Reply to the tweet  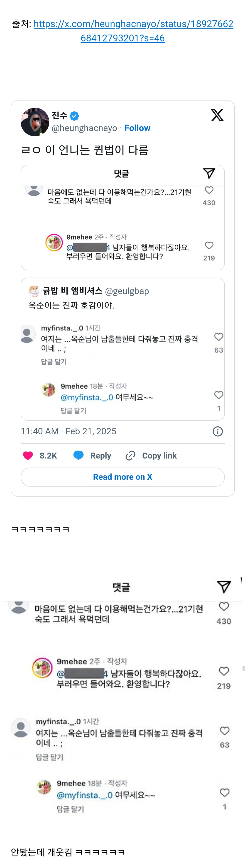pyautogui.click(x=93, y=456)
